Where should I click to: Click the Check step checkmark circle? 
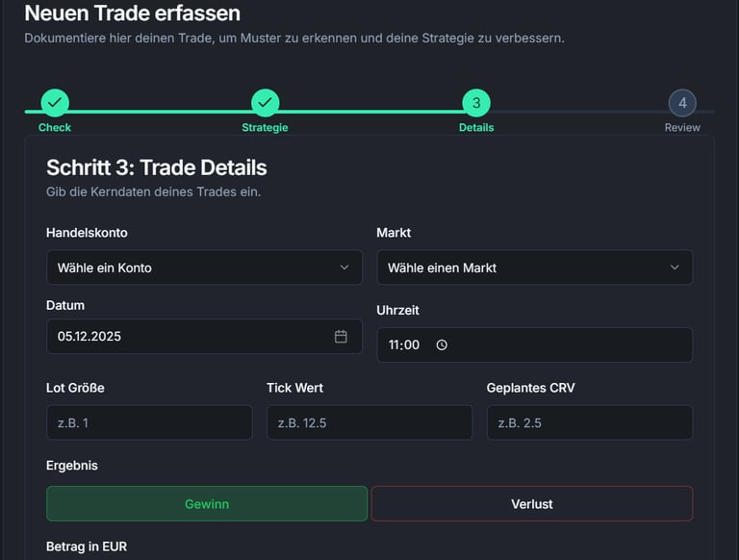(x=55, y=102)
